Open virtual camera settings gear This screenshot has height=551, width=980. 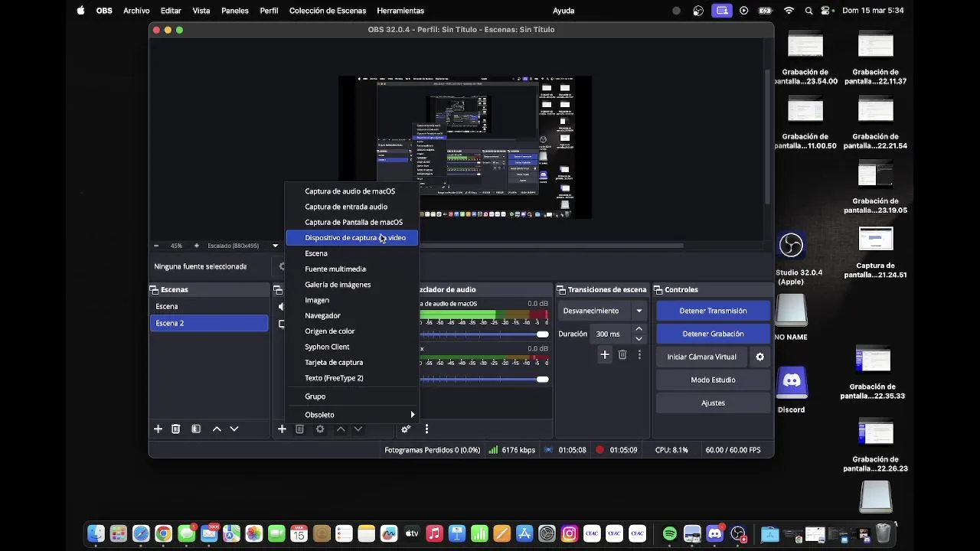tap(759, 357)
